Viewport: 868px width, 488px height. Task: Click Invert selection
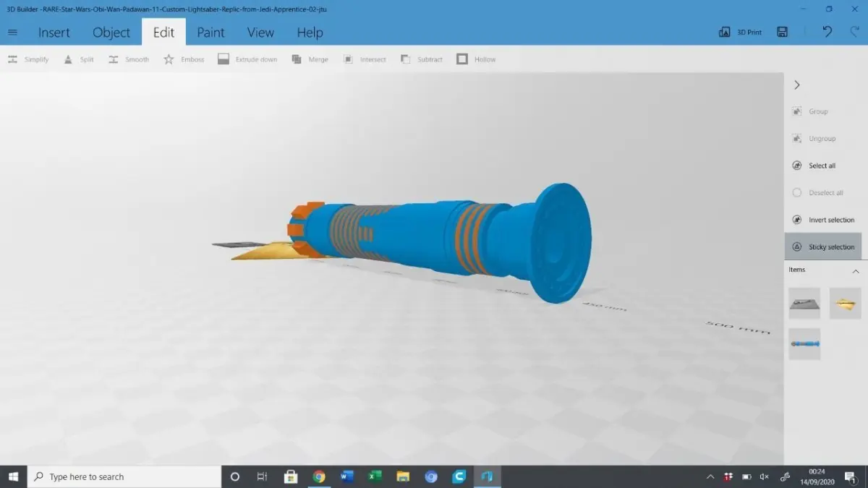click(823, 220)
